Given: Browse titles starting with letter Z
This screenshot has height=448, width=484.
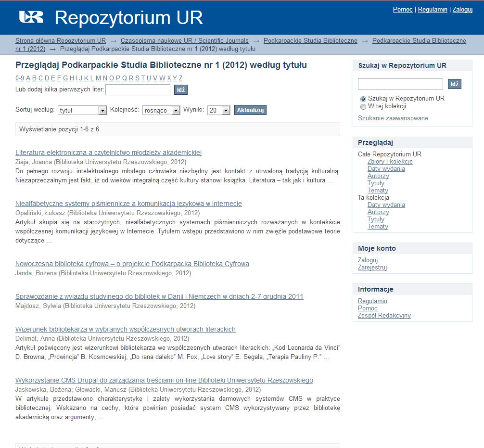Looking at the screenshot, I should pyautogui.click(x=180, y=78).
